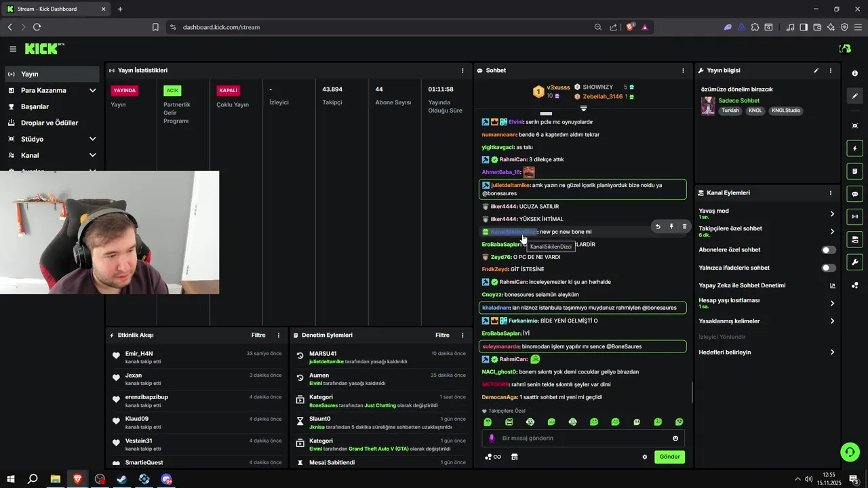Viewport: 868px width, 488px height.
Task: Click the chat bubble icon in right rail
Action: tap(854, 194)
